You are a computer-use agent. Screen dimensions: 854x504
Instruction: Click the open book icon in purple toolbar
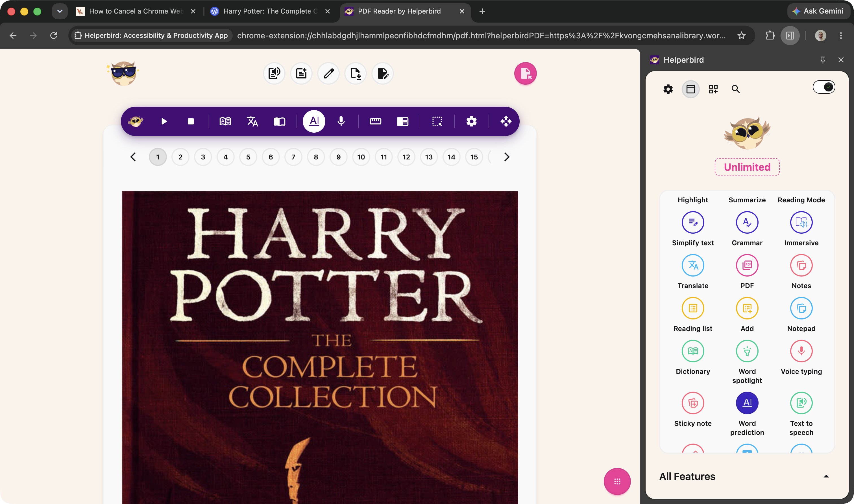(279, 121)
